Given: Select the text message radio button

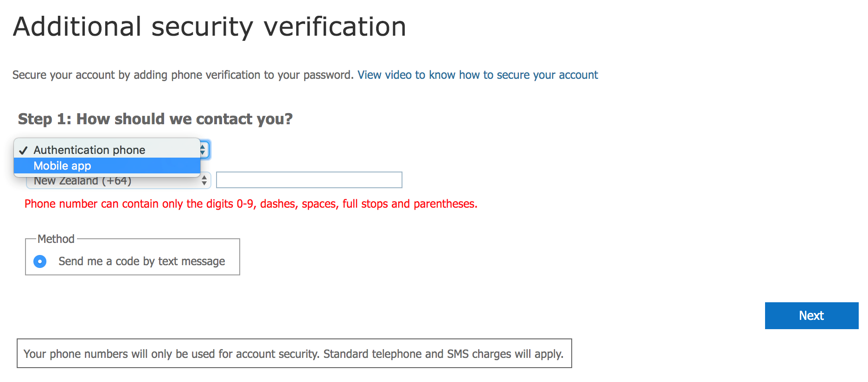Looking at the screenshot, I should 40,261.
